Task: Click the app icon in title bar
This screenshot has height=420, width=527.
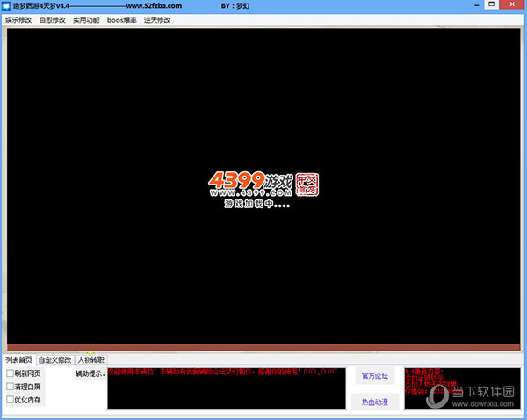Action: [6, 6]
